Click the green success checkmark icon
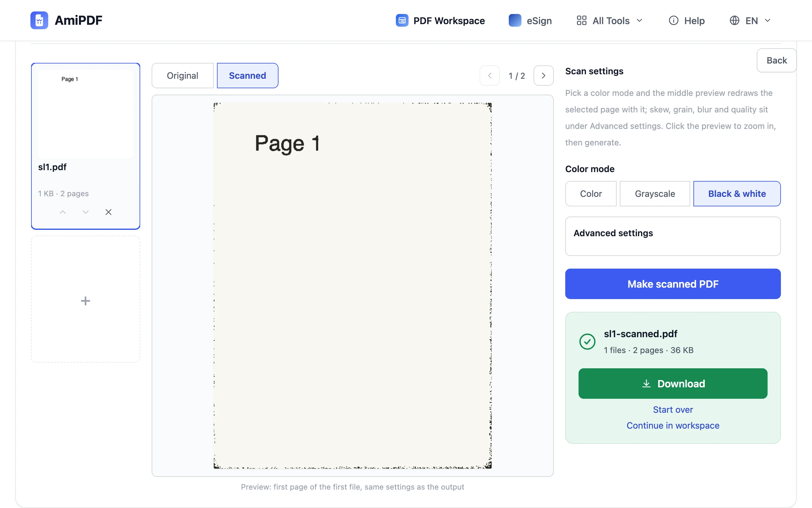 click(x=587, y=342)
